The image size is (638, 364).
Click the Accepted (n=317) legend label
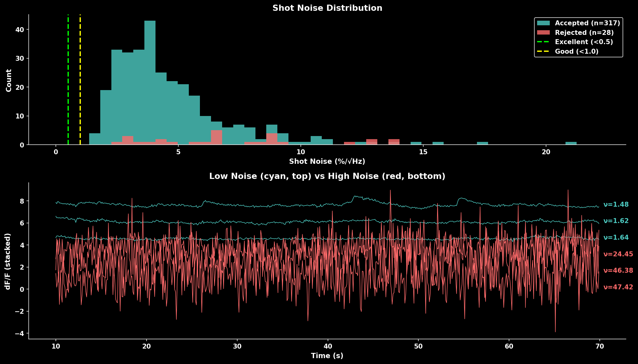click(x=587, y=23)
